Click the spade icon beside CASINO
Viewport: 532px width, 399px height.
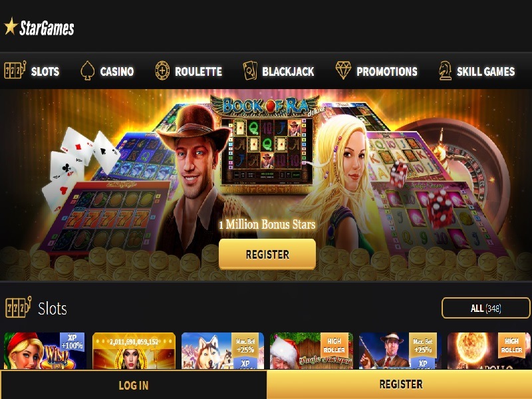click(88, 70)
